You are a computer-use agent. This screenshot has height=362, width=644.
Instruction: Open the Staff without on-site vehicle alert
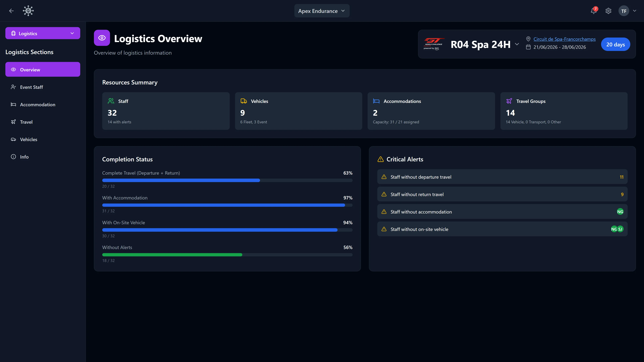click(502, 229)
